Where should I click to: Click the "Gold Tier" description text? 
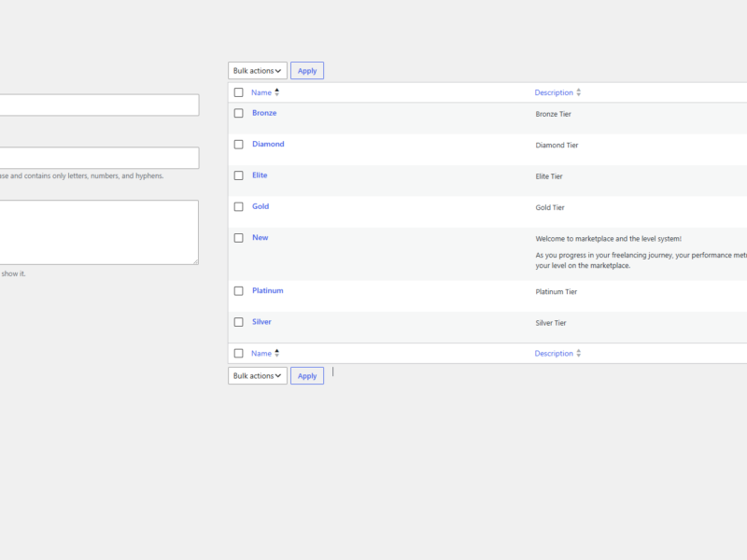pos(550,207)
